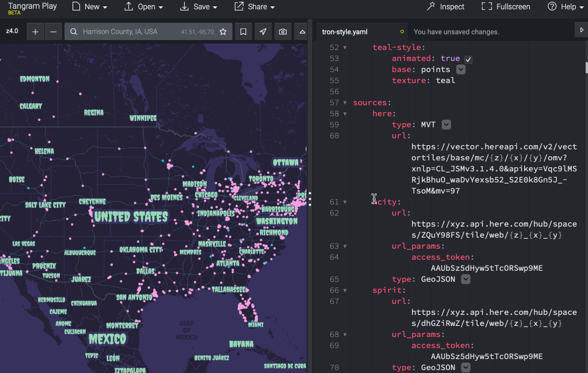The width and height of the screenshot is (588, 373).
Task: Take a map screenshot with camera icon
Action: pyautogui.click(x=283, y=32)
